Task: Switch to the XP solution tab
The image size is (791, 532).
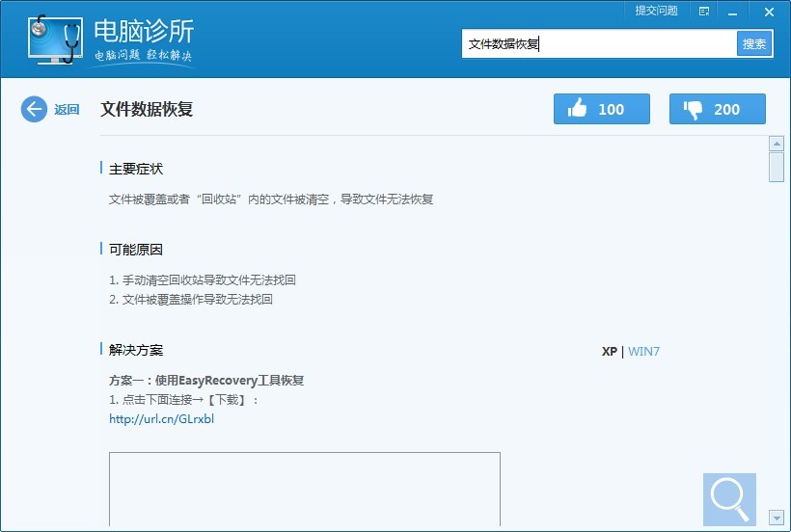Action: tap(609, 351)
